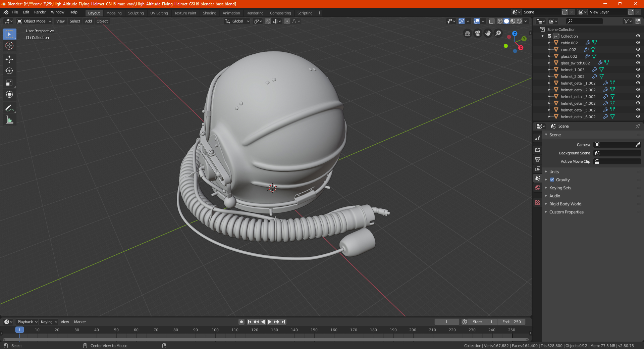The width and height of the screenshot is (644, 349).
Task: Jump to the first frame
Action: click(x=250, y=322)
